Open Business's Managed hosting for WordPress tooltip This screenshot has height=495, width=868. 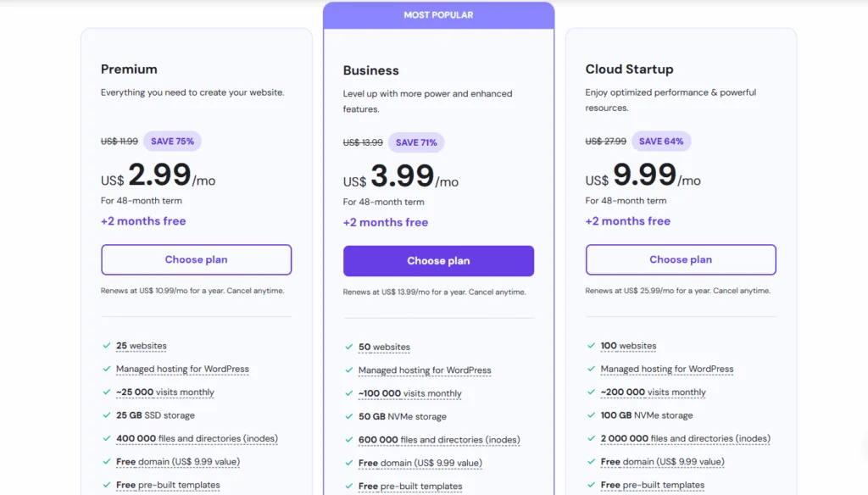pyautogui.click(x=425, y=370)
